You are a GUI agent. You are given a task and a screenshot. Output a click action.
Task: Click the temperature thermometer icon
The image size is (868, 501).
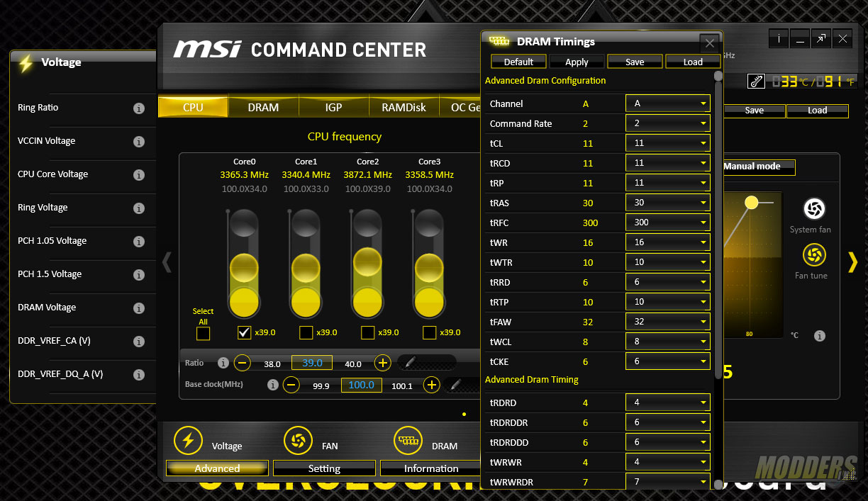[x=757, y=81]
